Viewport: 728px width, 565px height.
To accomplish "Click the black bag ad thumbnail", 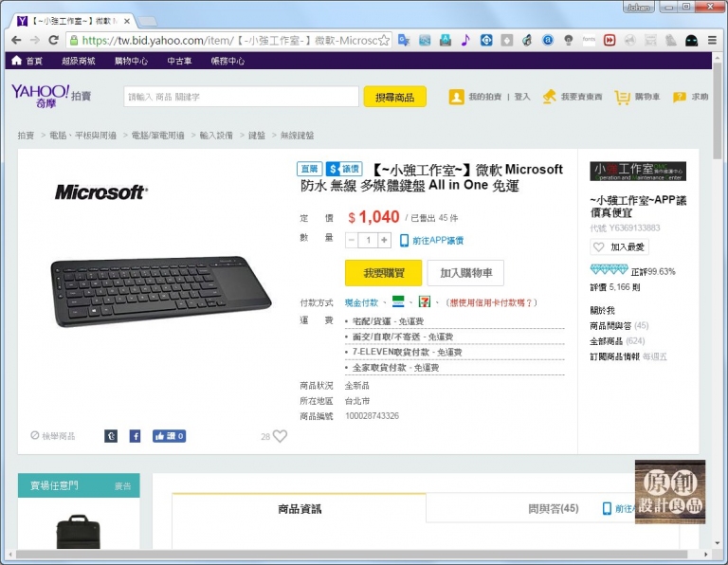I will pos(78,531).
